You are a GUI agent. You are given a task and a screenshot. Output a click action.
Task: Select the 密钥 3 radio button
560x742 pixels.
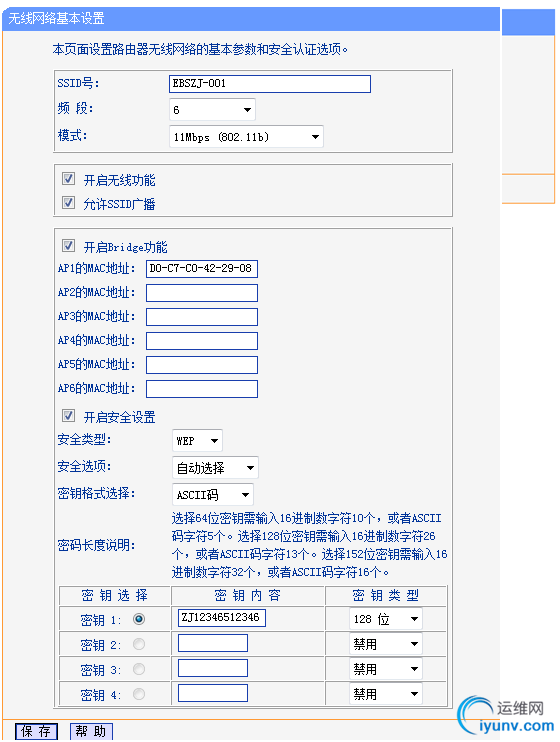(x=139, y=669)
